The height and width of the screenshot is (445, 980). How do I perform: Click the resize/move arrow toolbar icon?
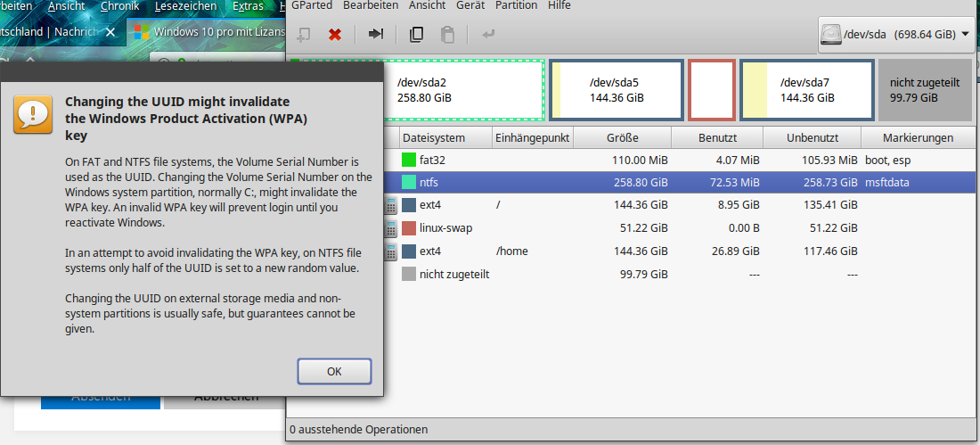(376, 34)
